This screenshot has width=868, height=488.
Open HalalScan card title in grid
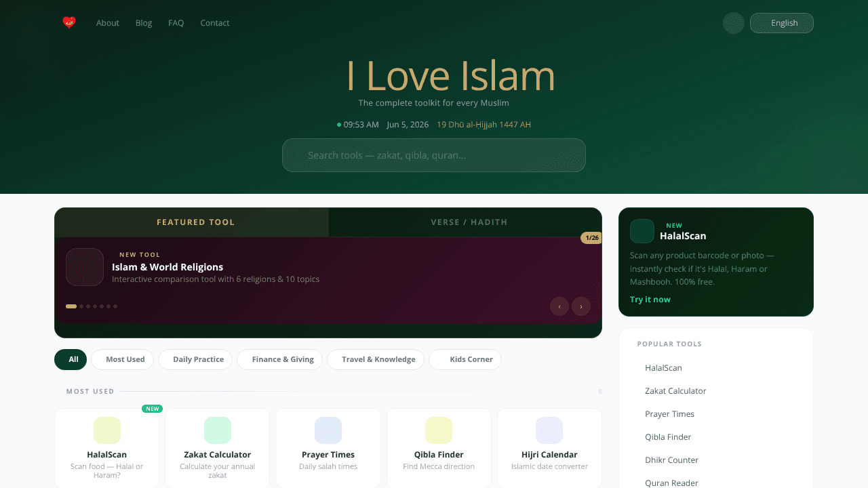(107, 455)
